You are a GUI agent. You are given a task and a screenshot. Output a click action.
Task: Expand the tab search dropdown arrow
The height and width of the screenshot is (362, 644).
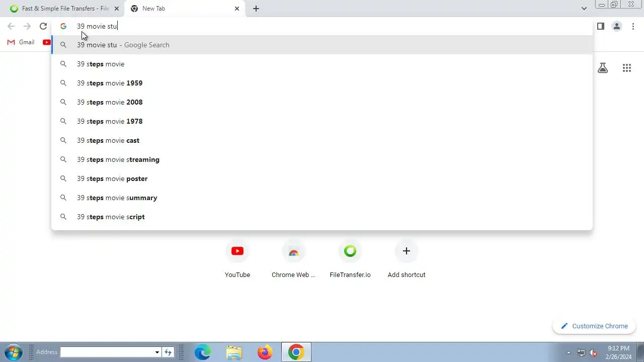pyautogui.click(x=584, y=9)
